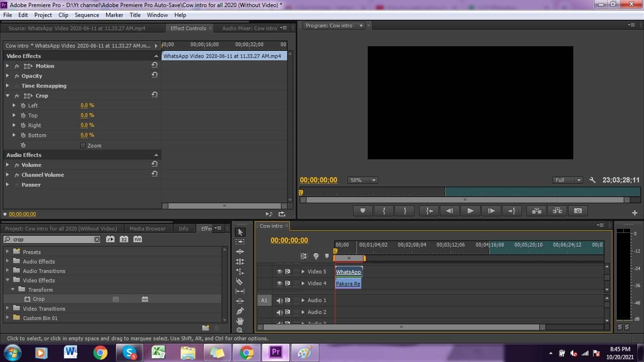
Task: Click the Program monitor scrub bar playhead
Action: (x=301, y=192)
